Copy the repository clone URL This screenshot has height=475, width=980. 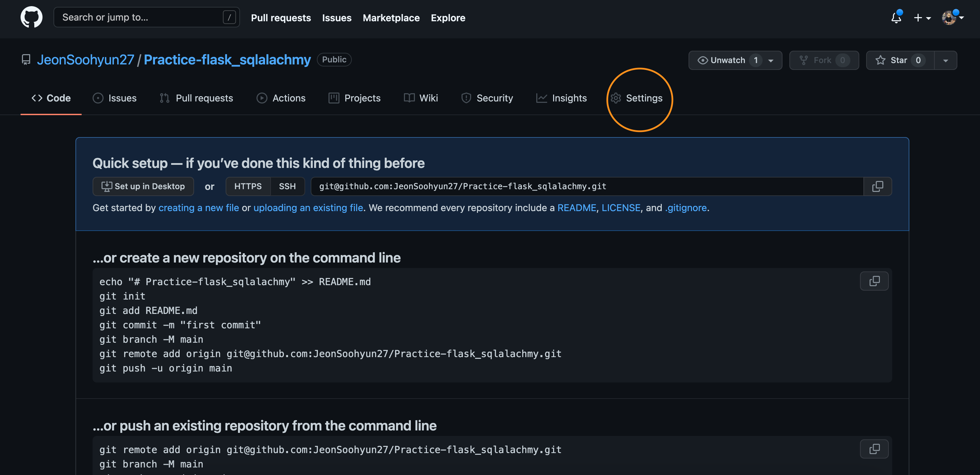tap(877, 186)
